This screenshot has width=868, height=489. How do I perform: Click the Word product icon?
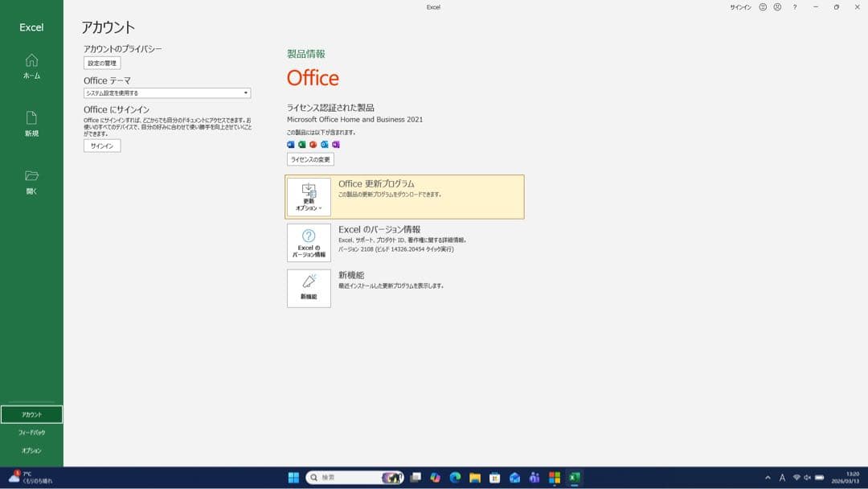click(291, 145)
